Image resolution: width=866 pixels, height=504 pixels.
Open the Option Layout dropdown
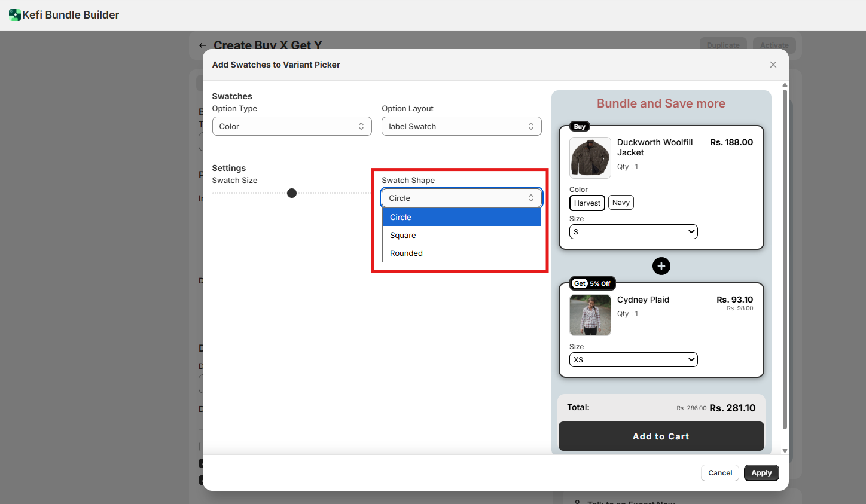point(461,126)
